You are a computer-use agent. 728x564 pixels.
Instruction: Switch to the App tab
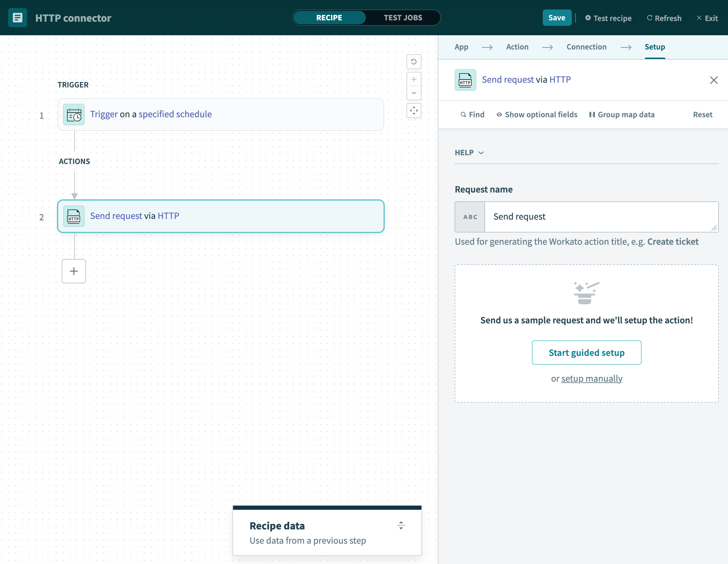[x=461, y=46]
